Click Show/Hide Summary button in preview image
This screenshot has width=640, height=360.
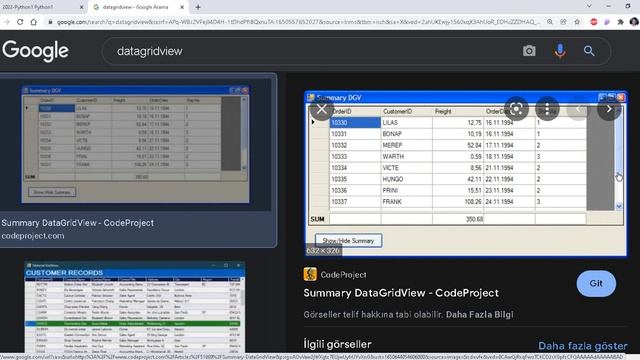point(348,240)
